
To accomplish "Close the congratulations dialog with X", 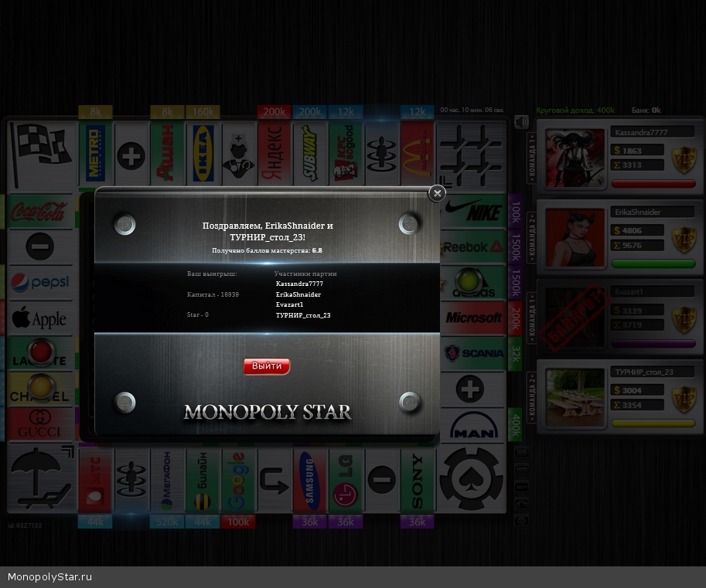I will 437,193.
